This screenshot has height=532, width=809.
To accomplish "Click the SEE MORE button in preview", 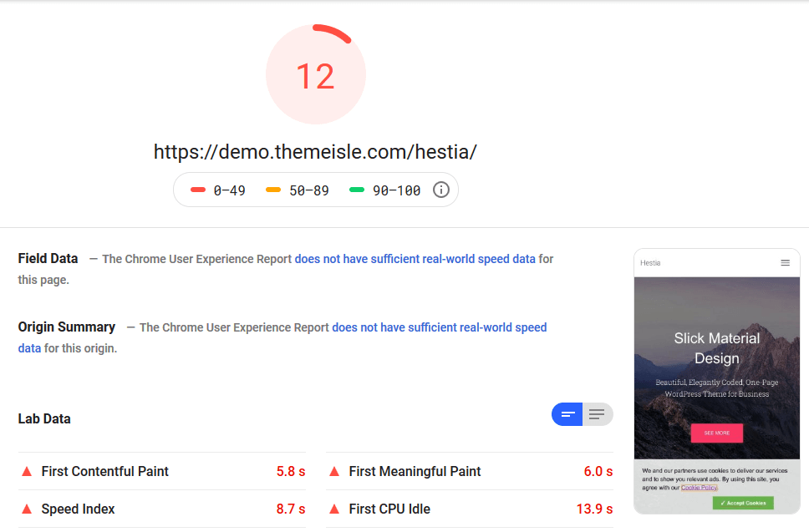I will [x=716, y=433].
